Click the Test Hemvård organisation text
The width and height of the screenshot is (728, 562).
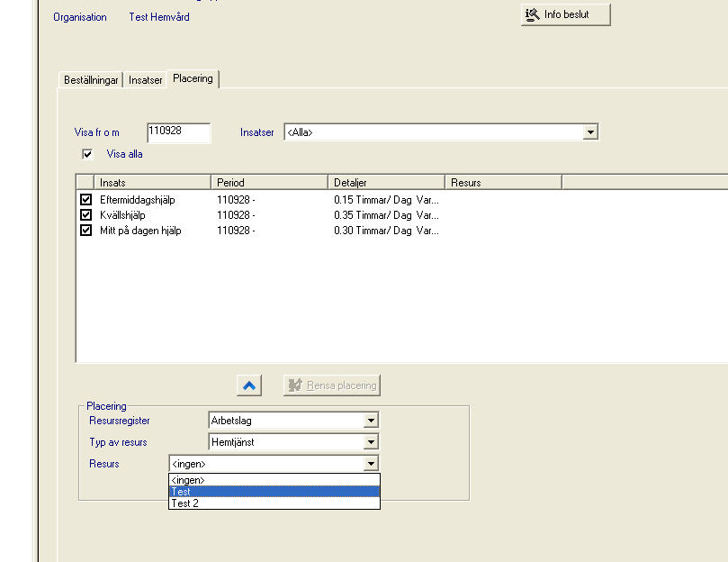[159, 17]
